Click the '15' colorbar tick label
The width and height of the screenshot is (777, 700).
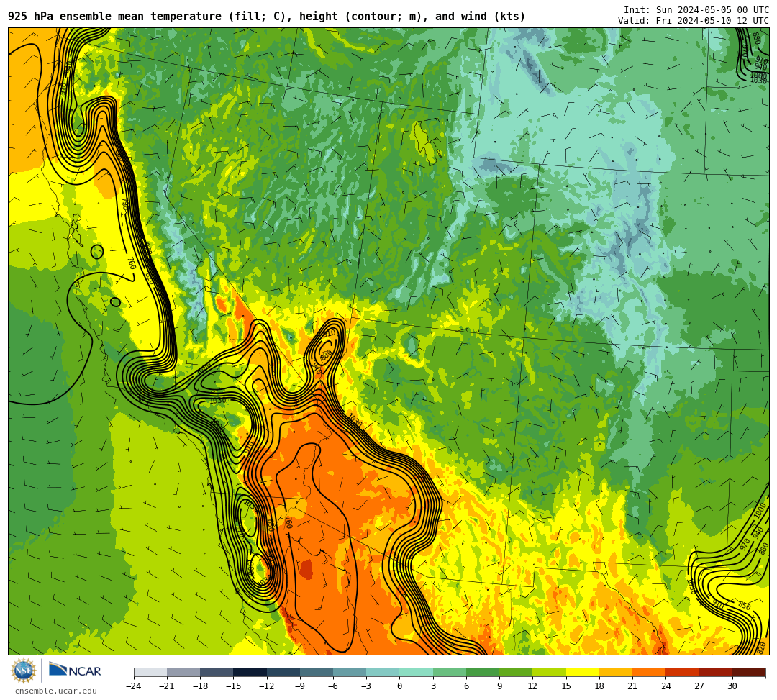pyautogui.click(x=566, y=686)
